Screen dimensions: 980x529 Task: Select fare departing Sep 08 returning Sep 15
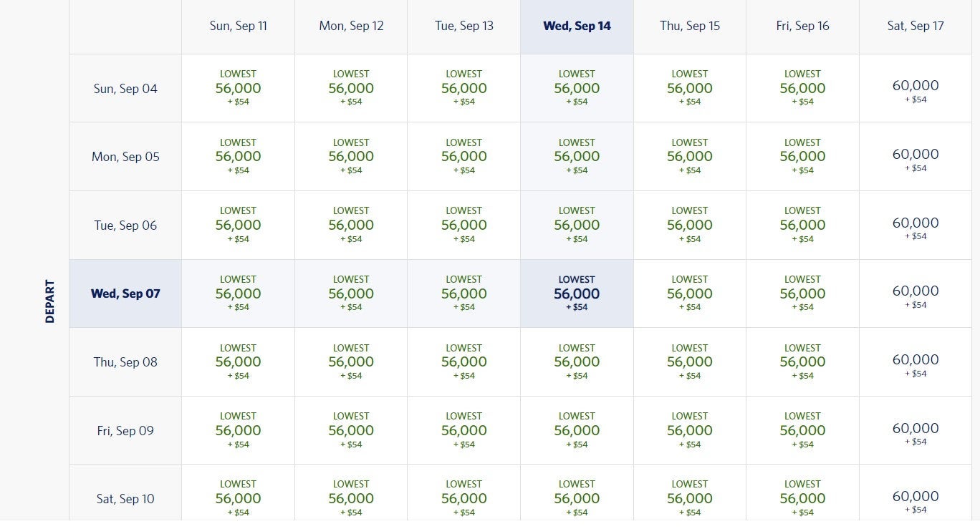pos(689,361)
